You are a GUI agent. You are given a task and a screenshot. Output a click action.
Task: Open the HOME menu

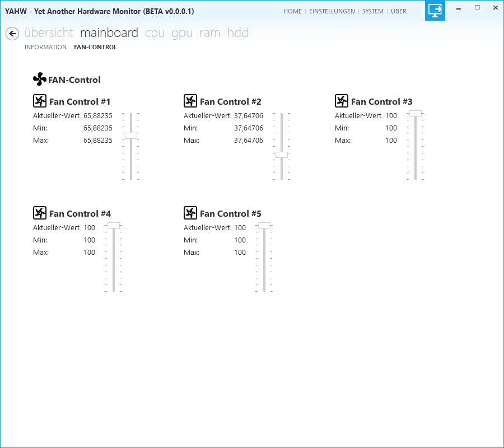(292, 11)
